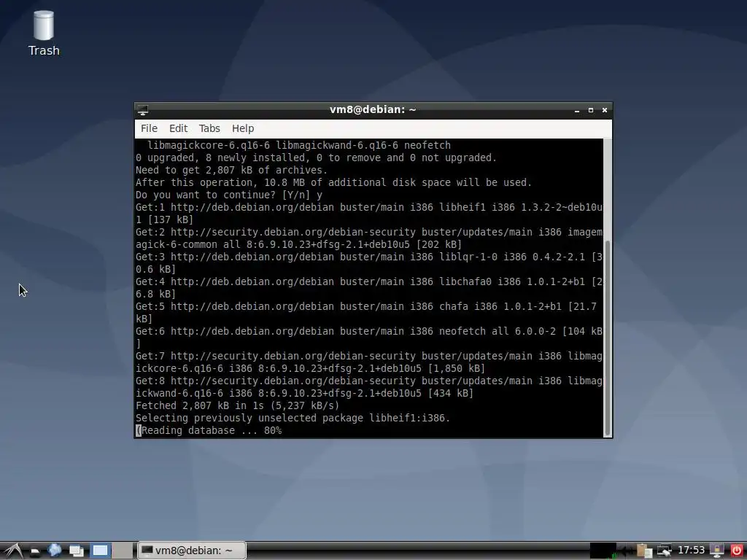The width and height of the screenshot is (747, 560).
Task: Click the terminal vertical scrollbar thumb
Action: (x=608, y=338)
